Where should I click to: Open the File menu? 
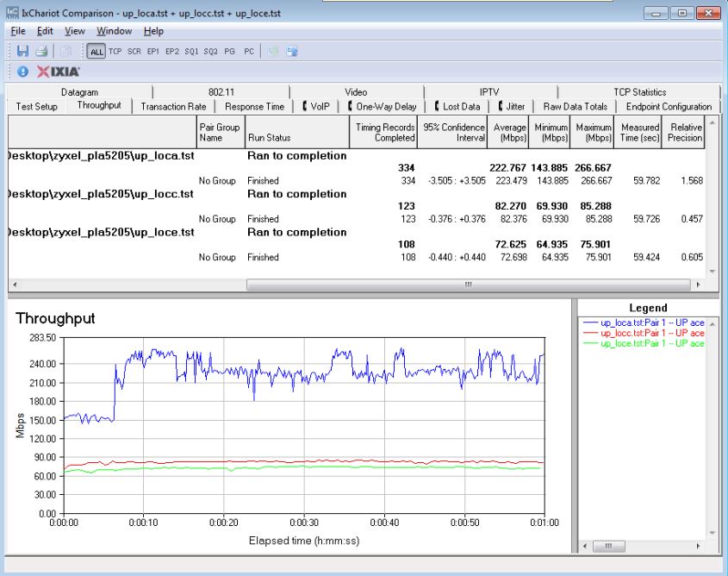point(17,31)
